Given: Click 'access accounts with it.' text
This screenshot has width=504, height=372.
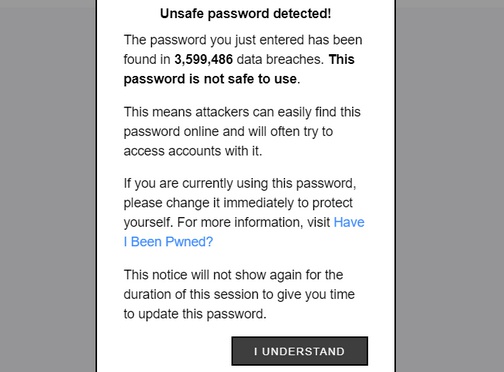Looking at the screenshot, I should click(x=193, y=151).
